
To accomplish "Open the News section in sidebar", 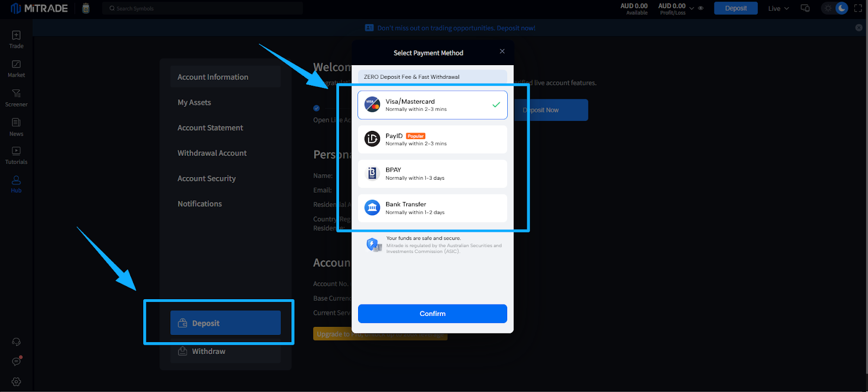I will point(16,127).
